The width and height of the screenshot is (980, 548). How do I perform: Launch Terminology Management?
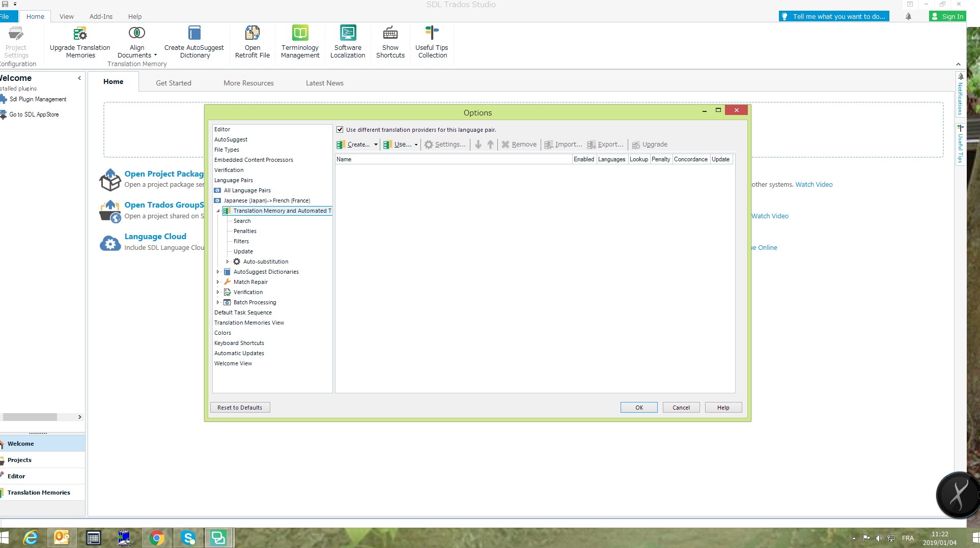click(300, 43)
